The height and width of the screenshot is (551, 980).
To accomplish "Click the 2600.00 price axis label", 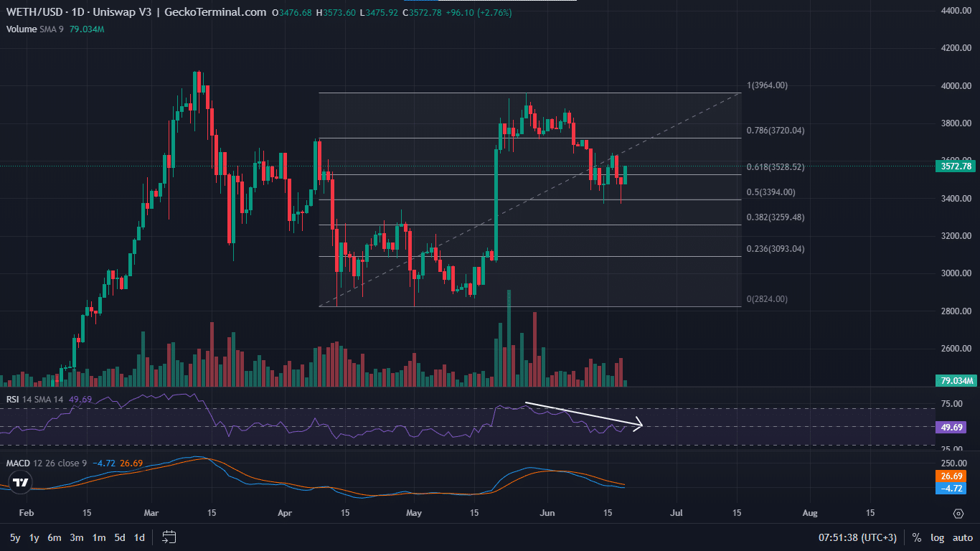I will click(956, 349).
